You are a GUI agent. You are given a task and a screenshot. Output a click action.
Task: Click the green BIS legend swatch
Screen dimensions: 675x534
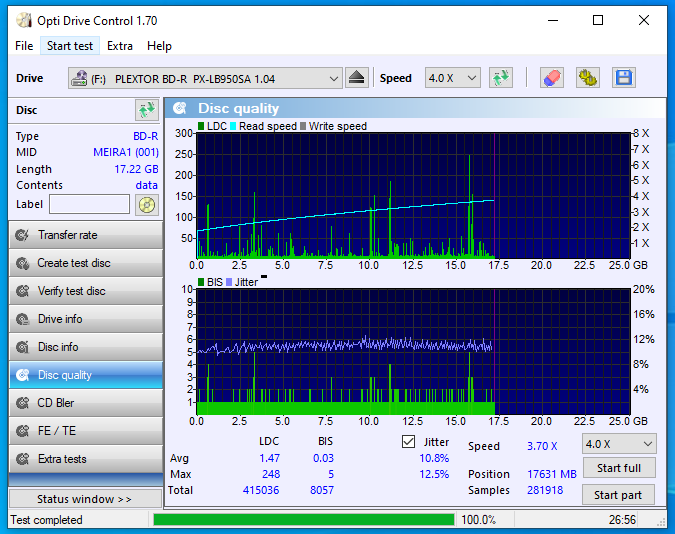point(201,282)
